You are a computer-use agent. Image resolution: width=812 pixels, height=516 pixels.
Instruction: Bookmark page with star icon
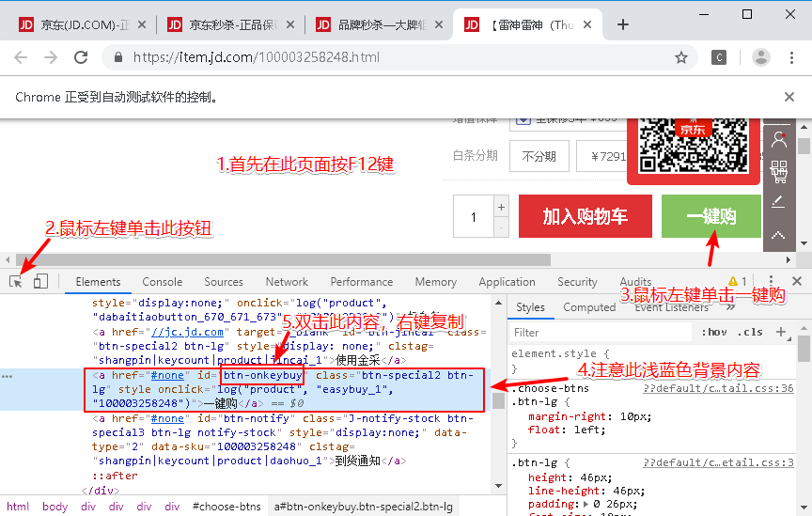tap(681, 57)
